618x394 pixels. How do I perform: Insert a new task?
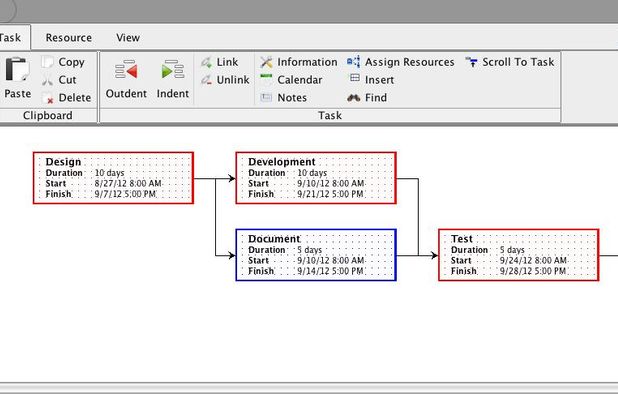tap(371, 80)
